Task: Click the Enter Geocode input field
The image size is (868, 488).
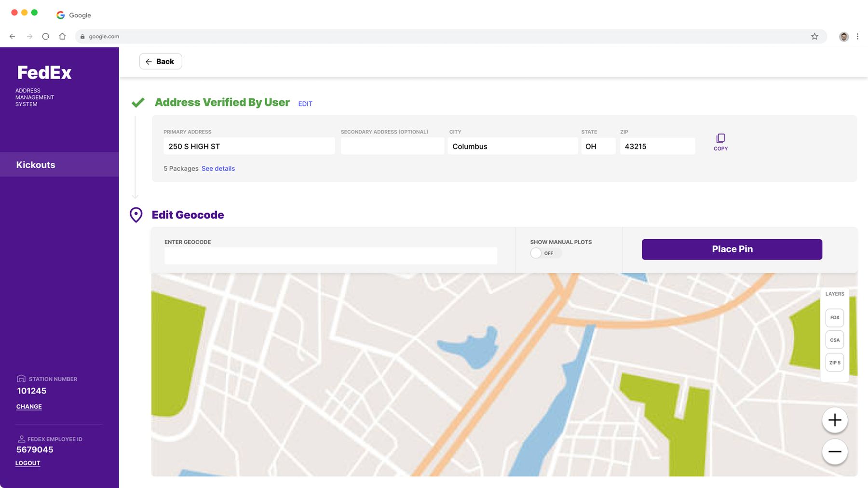Action: click(x=331, y=256)
